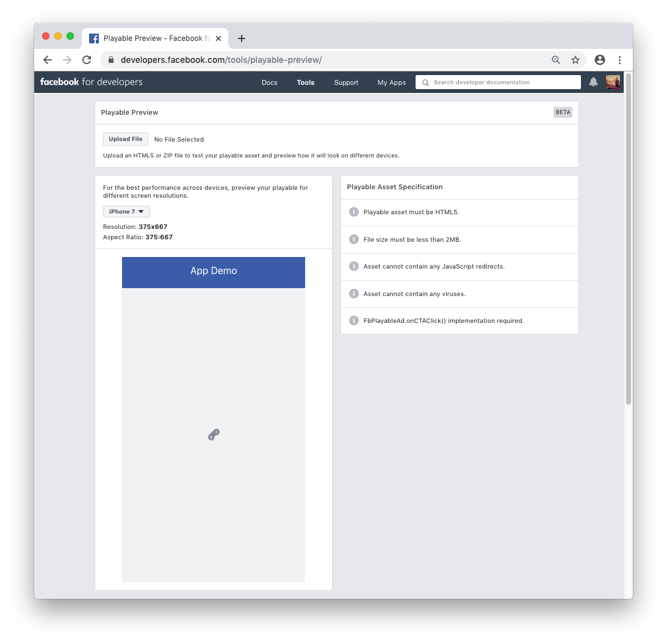Click the Upload File button
The image size is (667, 644).
[126, 139]
